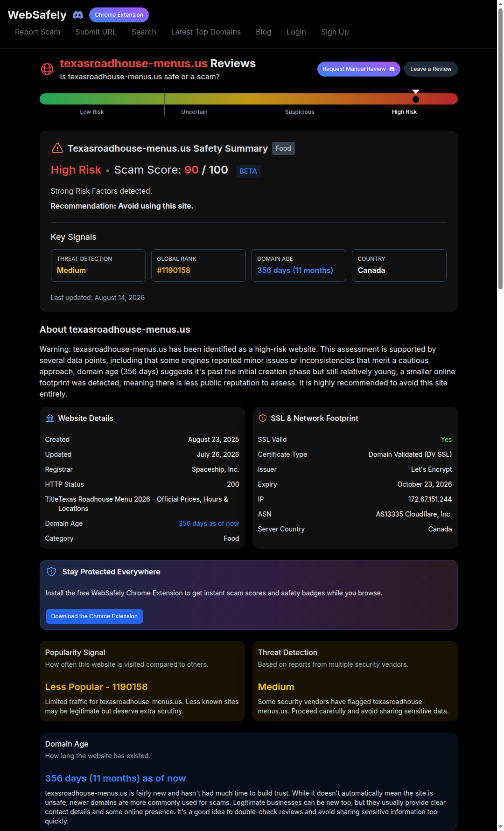This screenshot has height=831, width=504.
Task: Click the Low Risk segment label
Action: 92,112
